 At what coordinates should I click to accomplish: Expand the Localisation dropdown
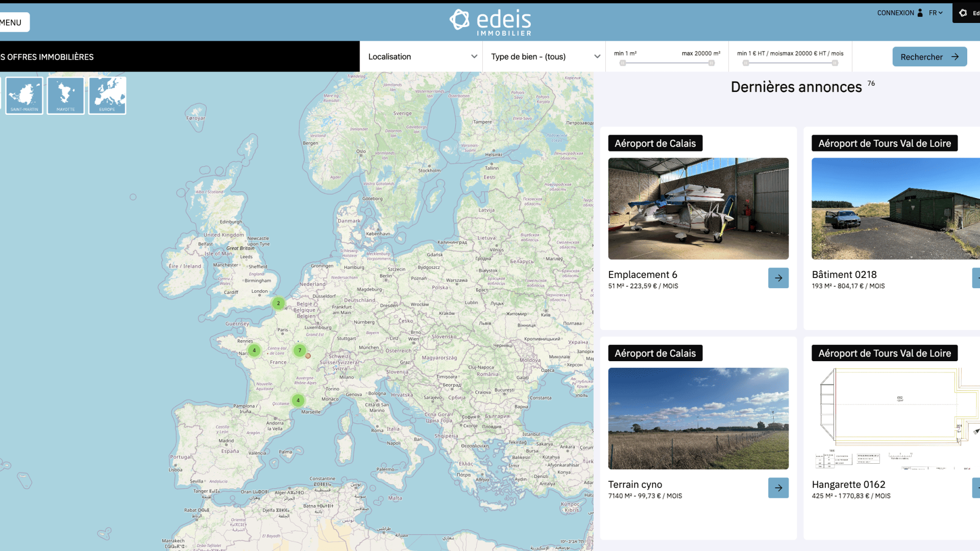pyautogui.click(x=422, y=57)
